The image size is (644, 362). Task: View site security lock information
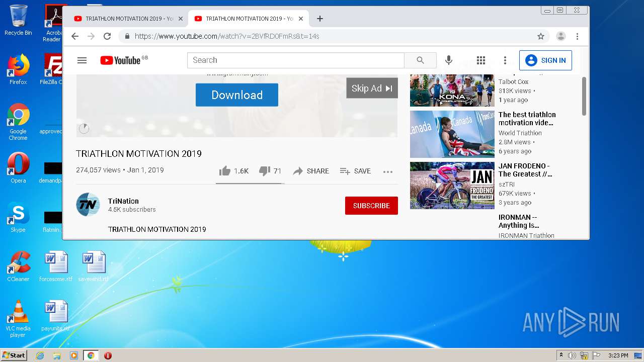[127, 36]
